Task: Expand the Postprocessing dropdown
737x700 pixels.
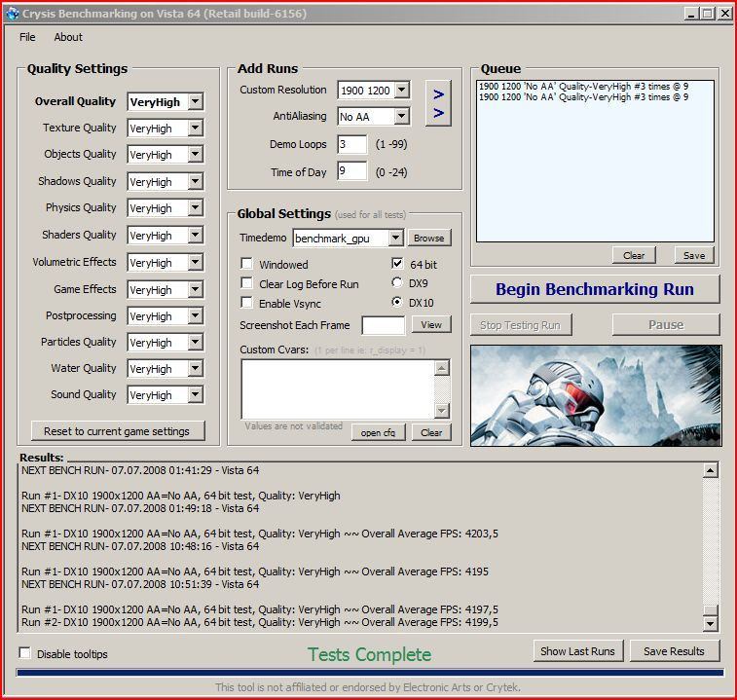Action: click(x=196, y=315)
